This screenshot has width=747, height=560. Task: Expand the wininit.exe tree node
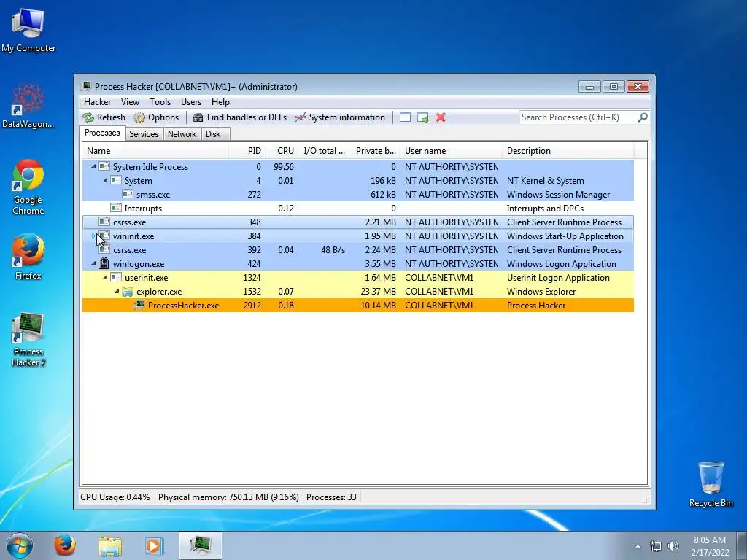pos(93,236)
